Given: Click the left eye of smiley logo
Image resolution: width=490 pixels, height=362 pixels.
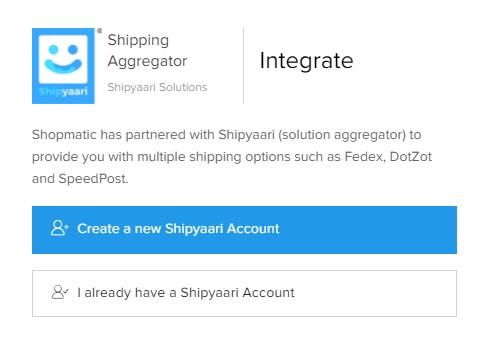Looking at the screenshot, I should click(53, 50).
